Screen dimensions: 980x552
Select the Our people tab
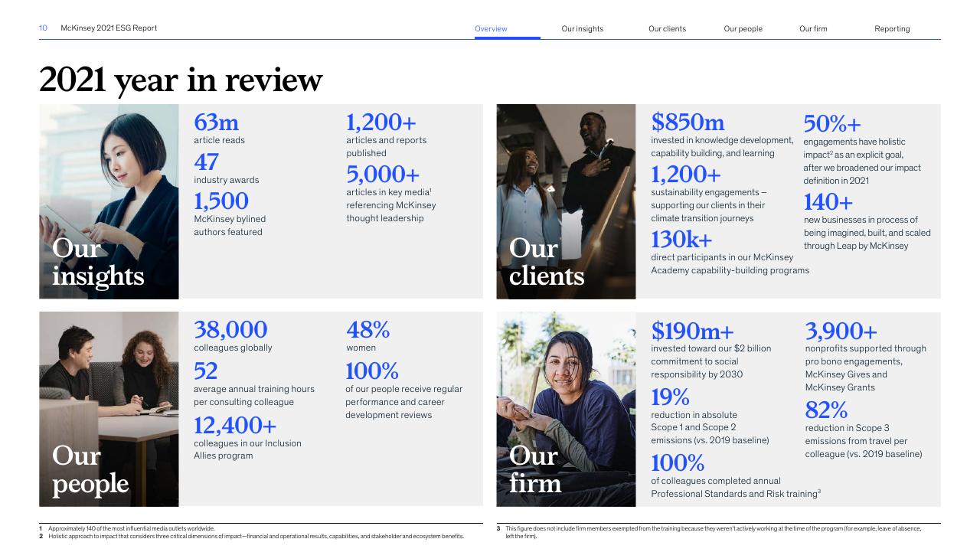tap(743, 29)
